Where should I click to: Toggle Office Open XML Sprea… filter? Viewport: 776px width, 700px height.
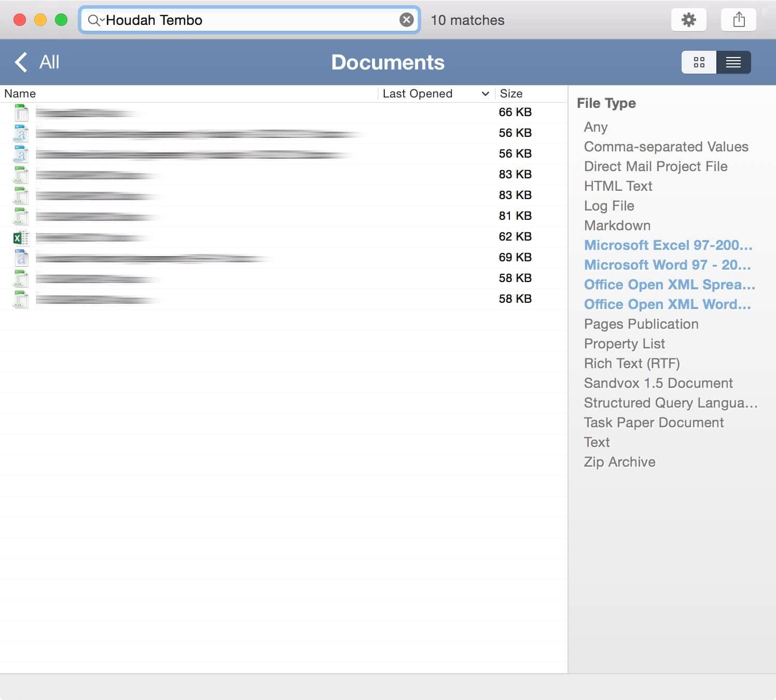[669, 285]
